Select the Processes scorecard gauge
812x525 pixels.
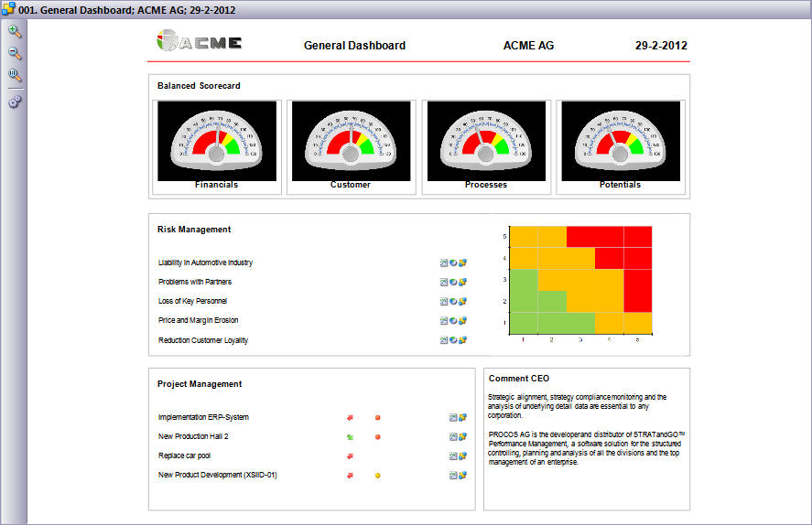tap(485, 142)
